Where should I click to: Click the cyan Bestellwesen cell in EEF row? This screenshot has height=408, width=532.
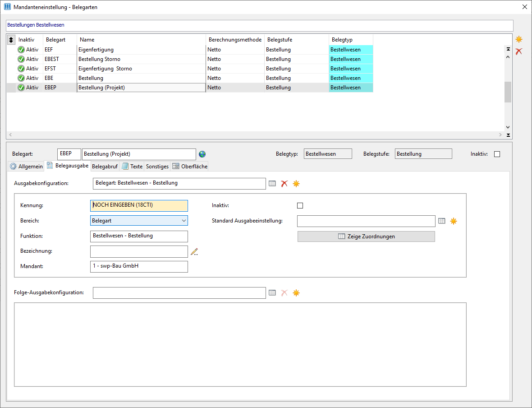tap(351, 50)
